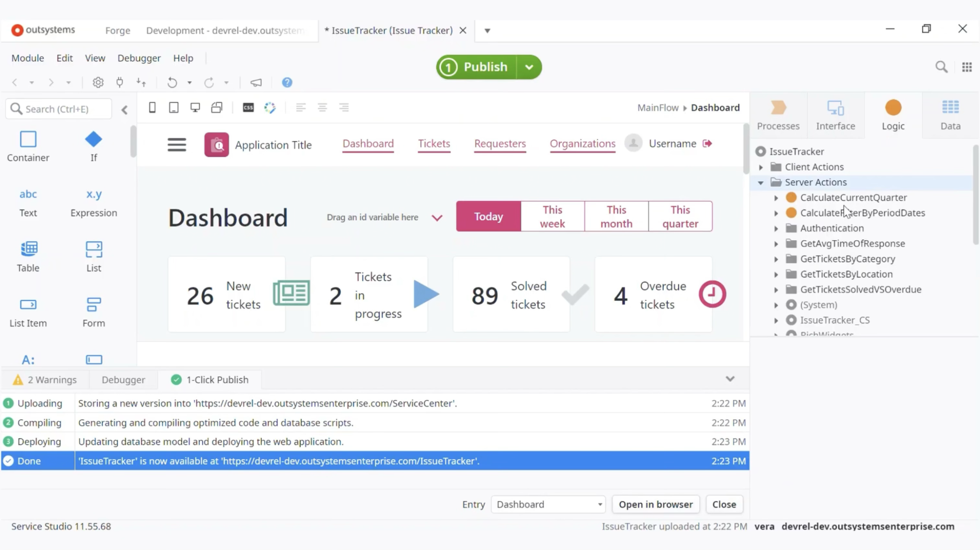The image size is (980, 550).
Task: Switch preview to tablet device
Action: click(x=174, y=107)
